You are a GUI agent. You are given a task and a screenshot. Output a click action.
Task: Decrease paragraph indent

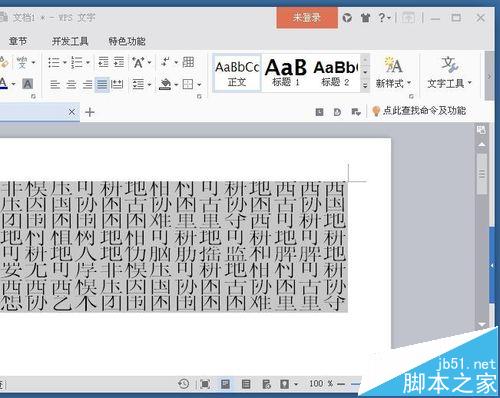pos(103,62)
